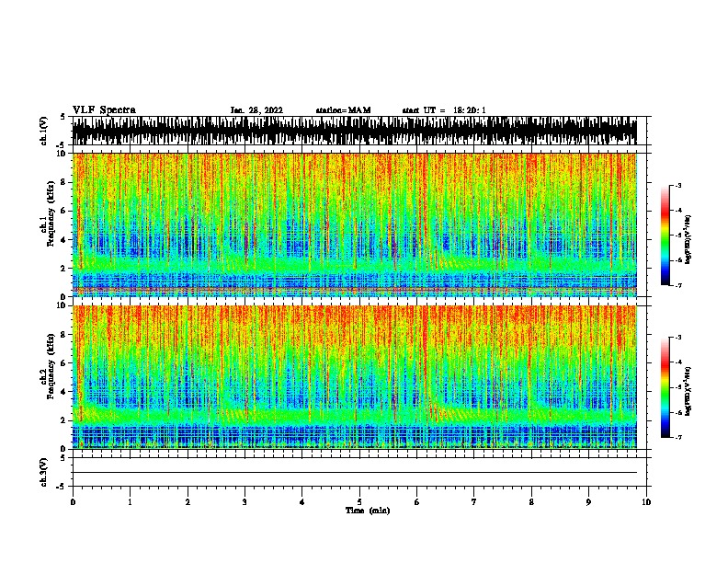Image resolution: width=728 pixels, height=563 pixels.
Task: Click the "ch.1(V)" waveform axis label
Action: tap(43, 131)
